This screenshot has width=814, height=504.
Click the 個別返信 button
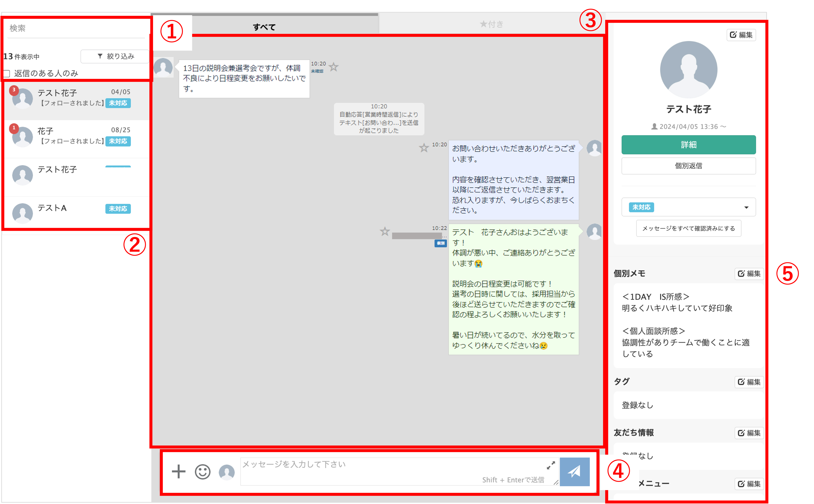click(x=689, y=166)
